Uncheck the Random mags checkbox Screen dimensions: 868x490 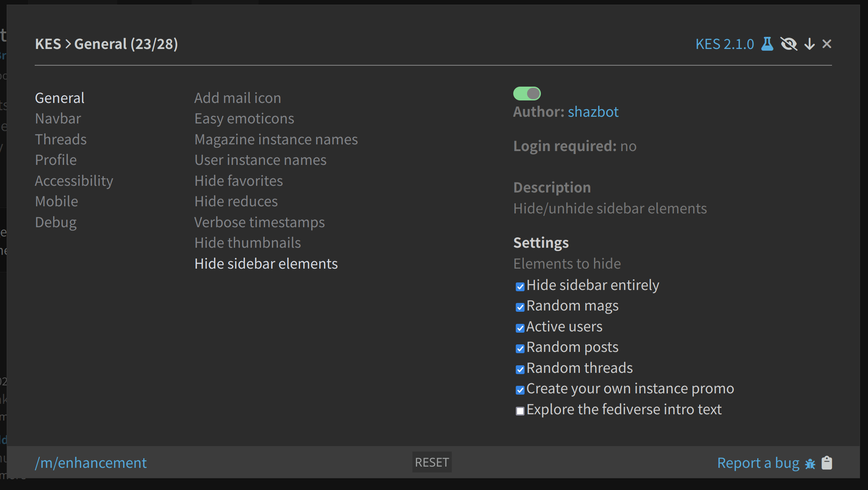coord(520,307)
